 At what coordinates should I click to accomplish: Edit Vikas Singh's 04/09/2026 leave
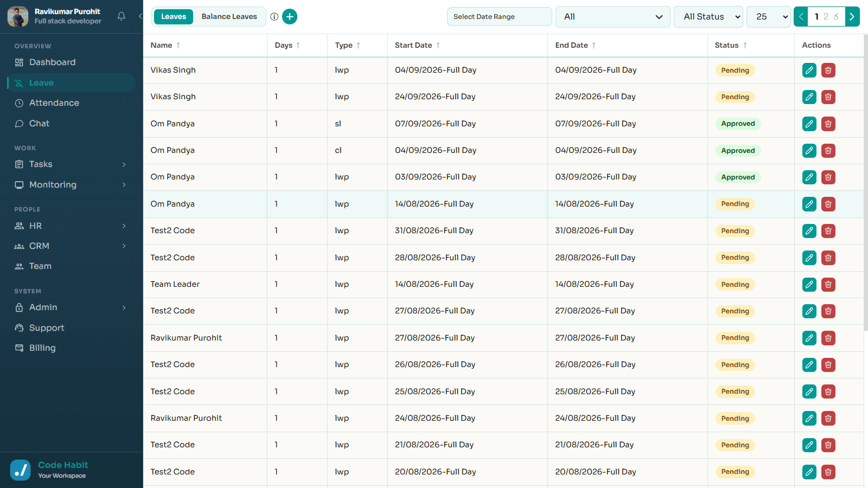click(x=809, y=70)
